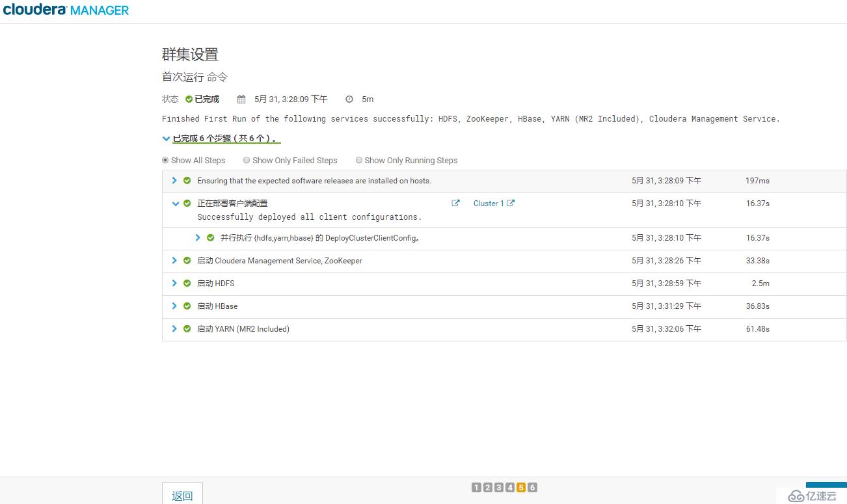Click green check on 启动 HDFS row
The image size is (847, 504).
point(187,284)
